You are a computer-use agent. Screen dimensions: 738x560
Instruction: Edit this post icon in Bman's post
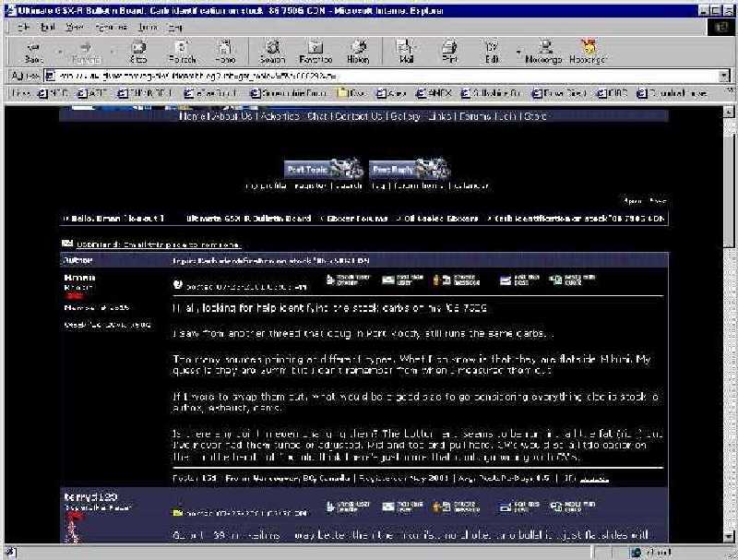(519, 280)
